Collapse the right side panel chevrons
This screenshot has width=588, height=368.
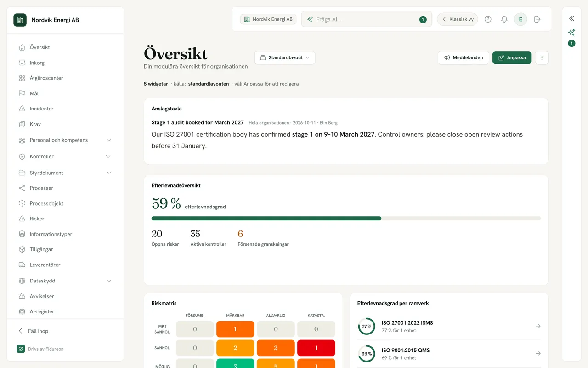click(x=571, y=18)
